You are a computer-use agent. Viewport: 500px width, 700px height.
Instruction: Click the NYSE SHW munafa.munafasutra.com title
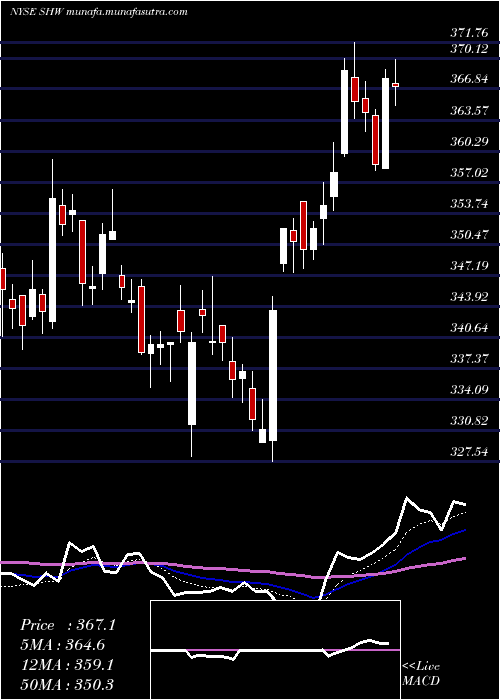tap(98, 12)
